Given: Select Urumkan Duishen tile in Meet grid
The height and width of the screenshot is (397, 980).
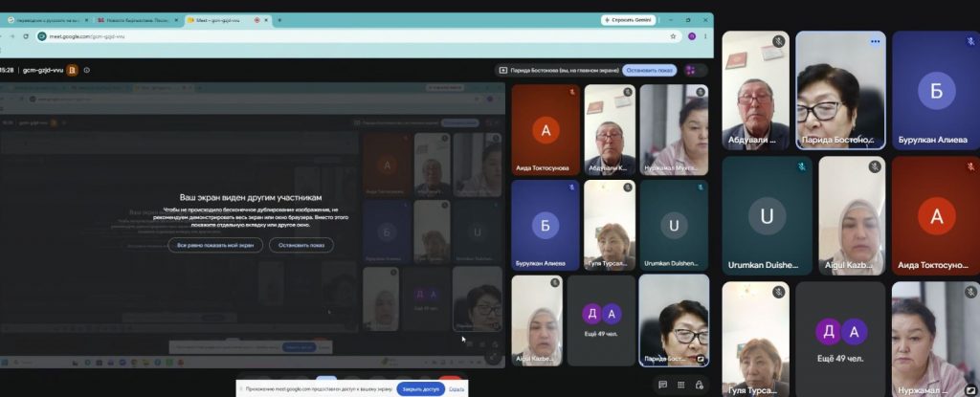Looking at the screenshot, I should click(x=674, y=225).
